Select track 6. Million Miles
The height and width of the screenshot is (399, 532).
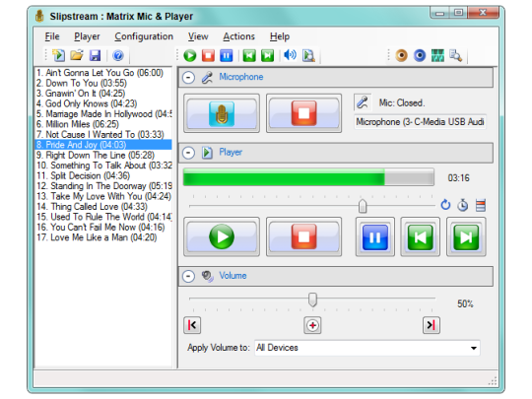click(x=103, y=124)
